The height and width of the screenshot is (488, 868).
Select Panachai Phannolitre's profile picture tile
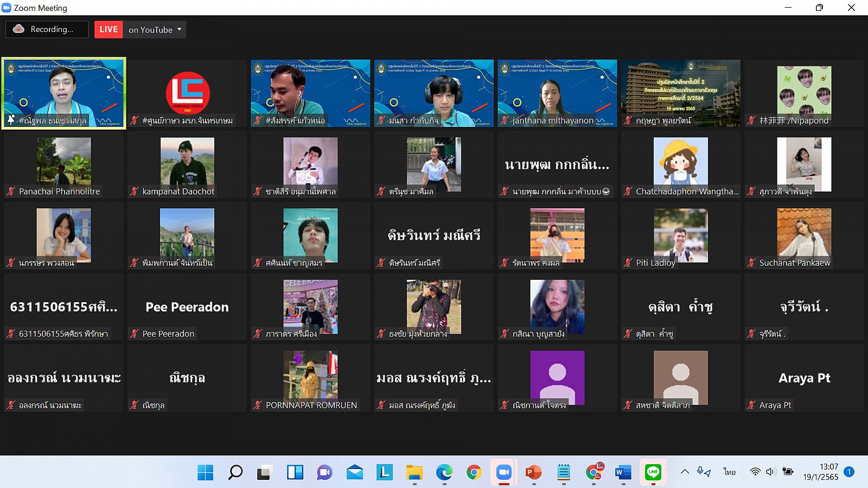point(64,161)
